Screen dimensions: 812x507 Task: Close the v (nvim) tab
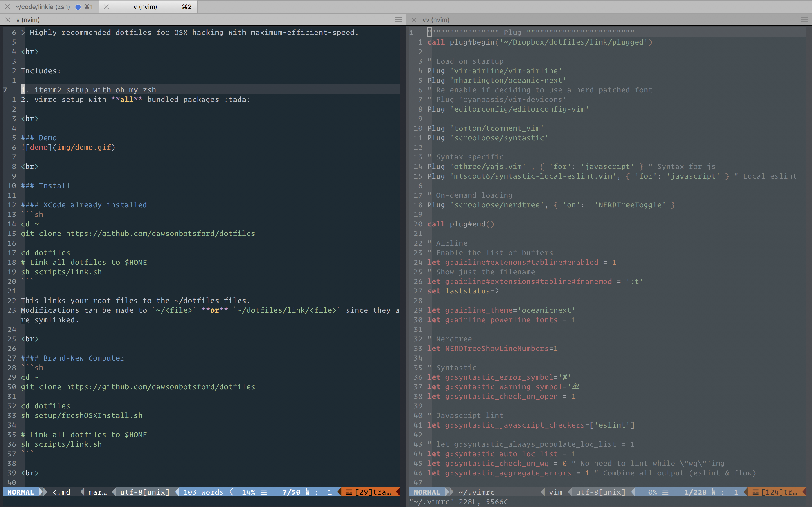pos(106,7)
